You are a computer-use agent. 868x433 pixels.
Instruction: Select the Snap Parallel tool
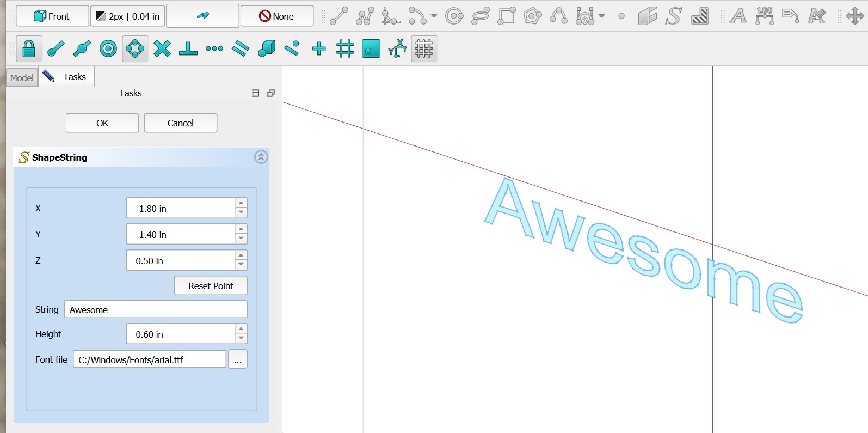(x=240, y=49)
